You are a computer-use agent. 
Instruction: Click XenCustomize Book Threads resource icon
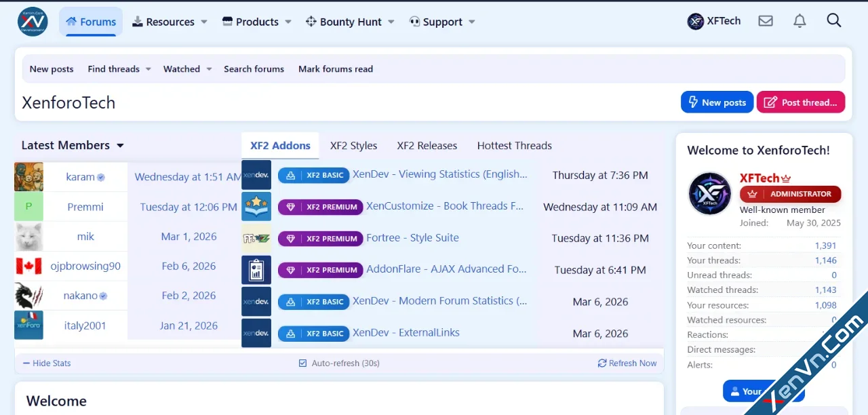coord(256,207)
